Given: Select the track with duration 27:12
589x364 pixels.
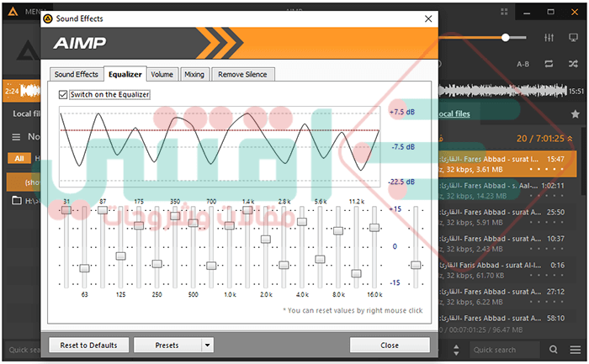Looking at the screenshot, I should click(x=507, y=297).
